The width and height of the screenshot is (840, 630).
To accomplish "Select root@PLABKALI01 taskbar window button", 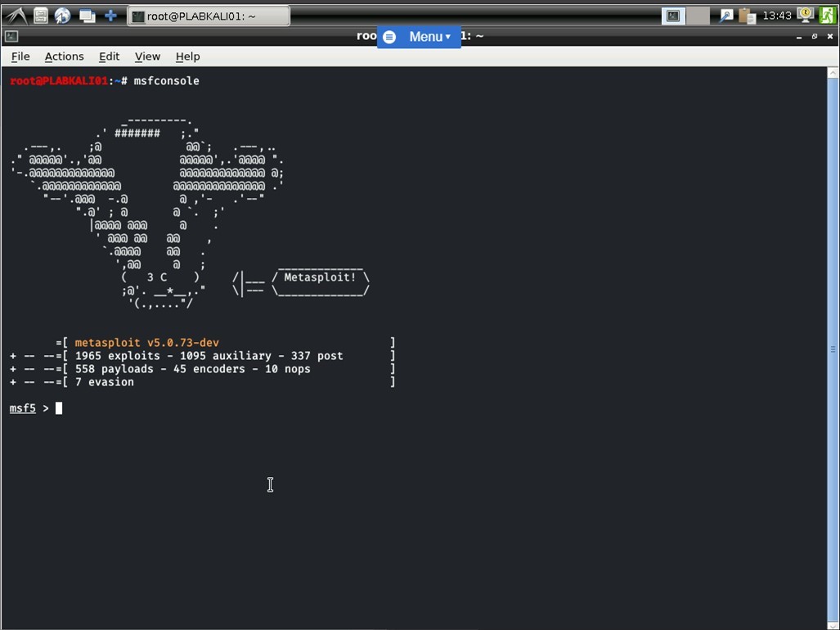I will tap(209, 16).
